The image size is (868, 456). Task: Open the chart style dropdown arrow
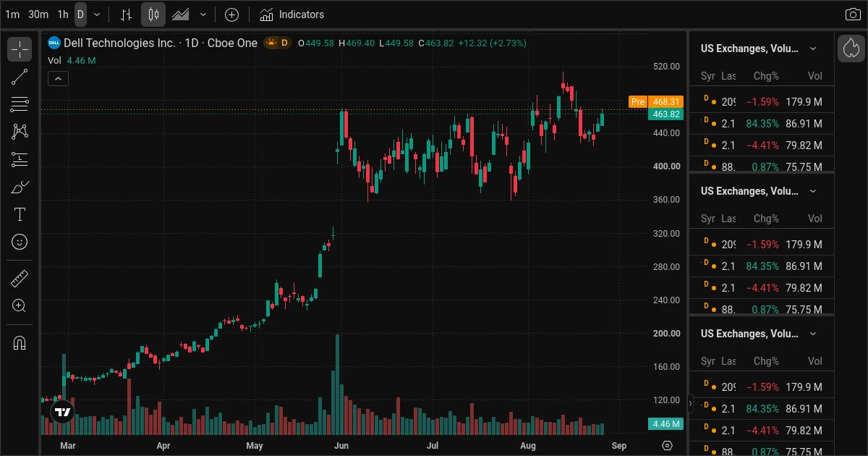(203, 14)
